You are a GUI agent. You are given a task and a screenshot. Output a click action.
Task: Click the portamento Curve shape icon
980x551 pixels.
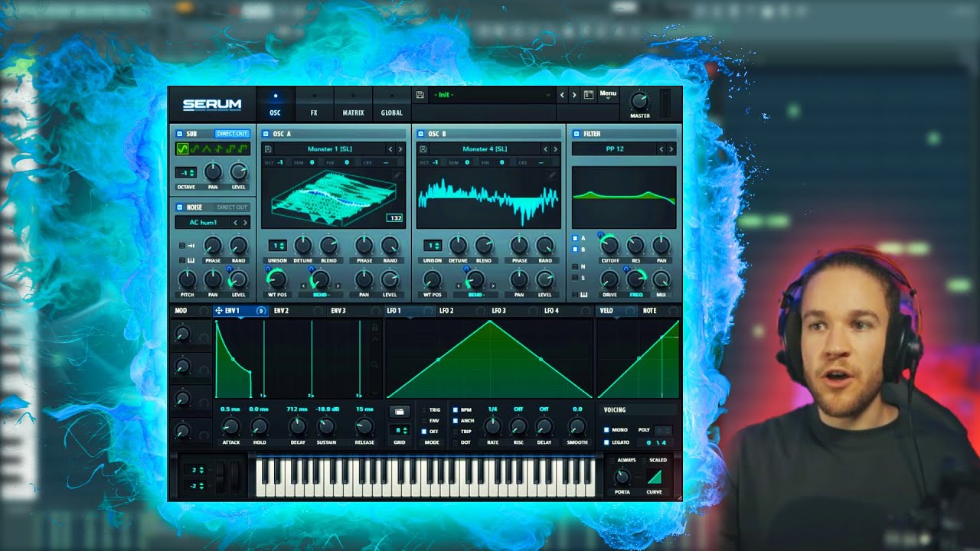pyautogui.click(x=655, y=477)
